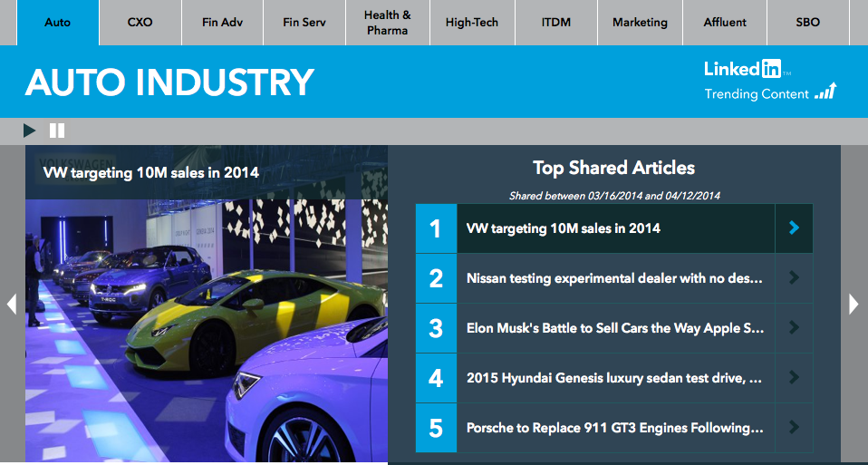The width and height of the screenshot is (868, 465).
Task: Open chevron for Elon Musk's Battle article
Action: [794, 328]
